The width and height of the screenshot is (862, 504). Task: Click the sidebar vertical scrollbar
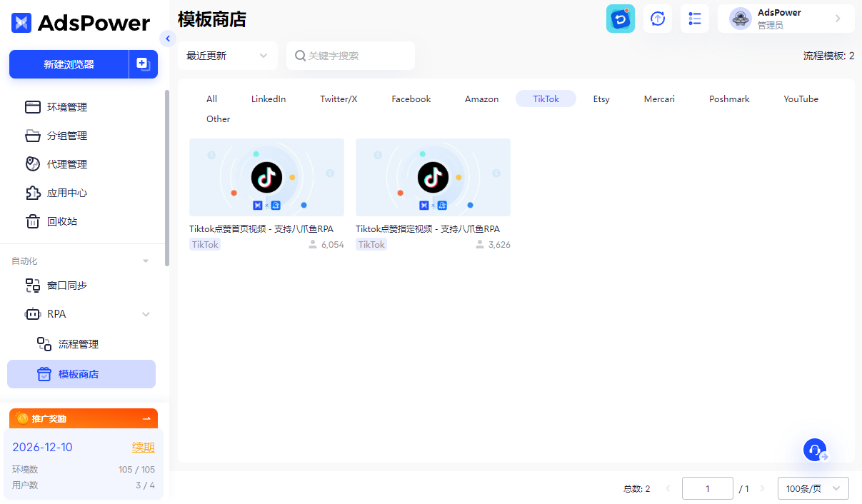(x=167, y=178)
